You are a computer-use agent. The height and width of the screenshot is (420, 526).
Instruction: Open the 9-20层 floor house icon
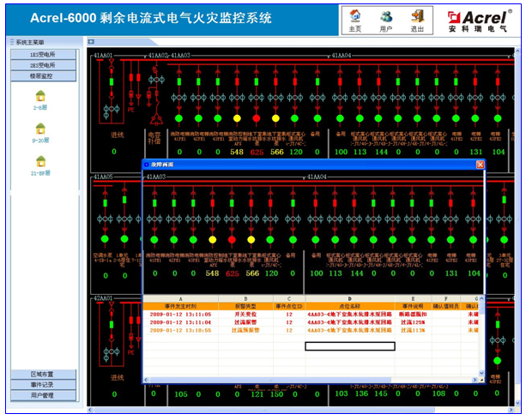click(x=40, y=129)
